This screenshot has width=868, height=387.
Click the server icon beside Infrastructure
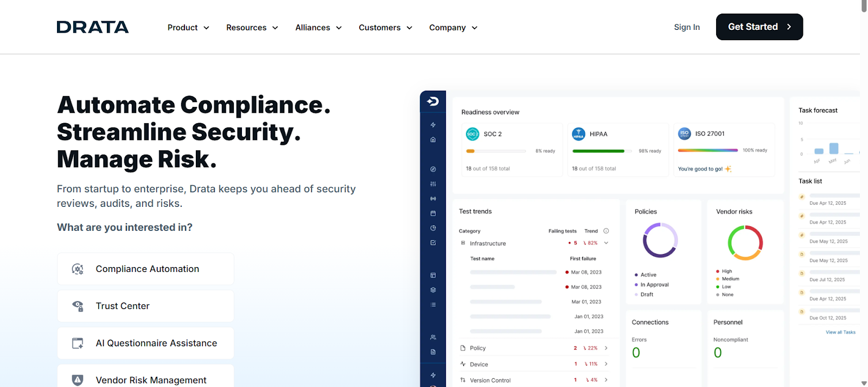pyautogui.click(x=463, y=243)
